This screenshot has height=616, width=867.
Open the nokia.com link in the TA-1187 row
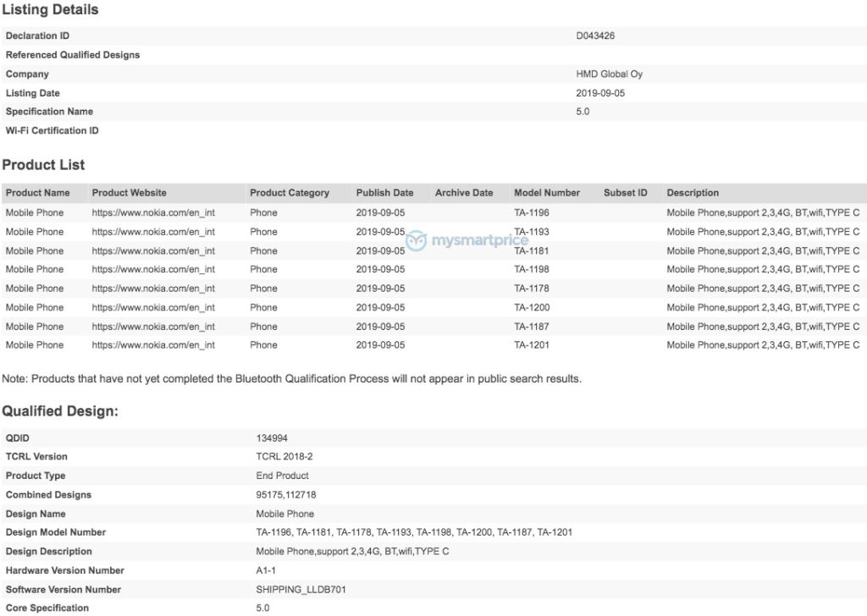click(x=153, y=327)
